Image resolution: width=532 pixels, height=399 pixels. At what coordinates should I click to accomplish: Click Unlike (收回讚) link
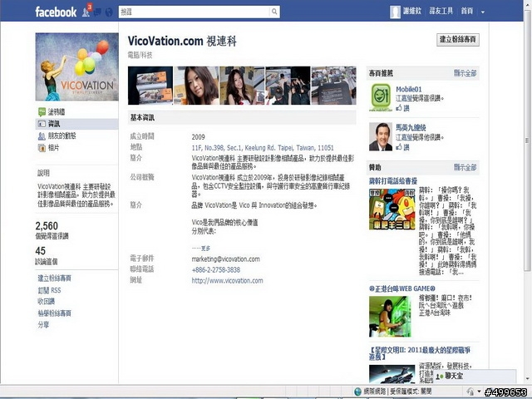pos(47,301)
